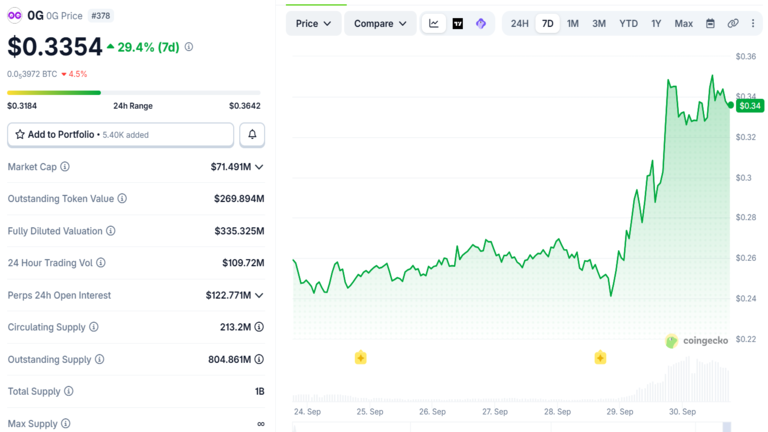Click the 4.5% BTC change text
This screenshot has width=768, height=432.
point(77,74)
